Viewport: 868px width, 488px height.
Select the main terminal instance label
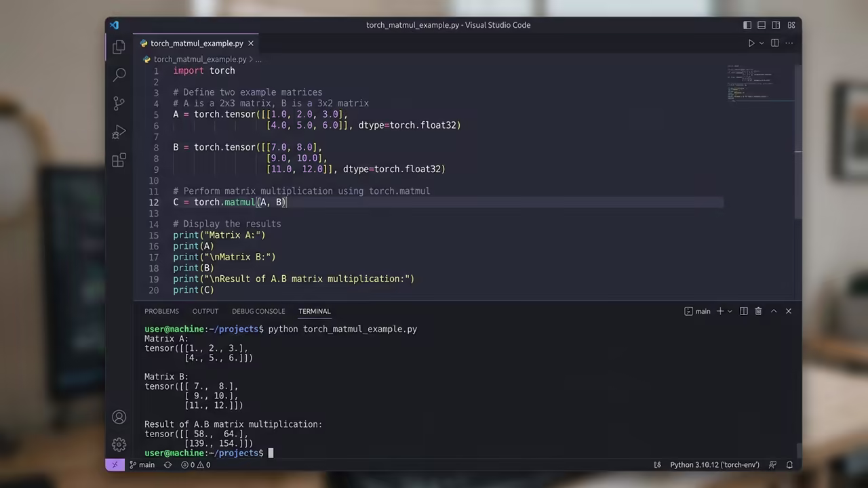[697, 311]
